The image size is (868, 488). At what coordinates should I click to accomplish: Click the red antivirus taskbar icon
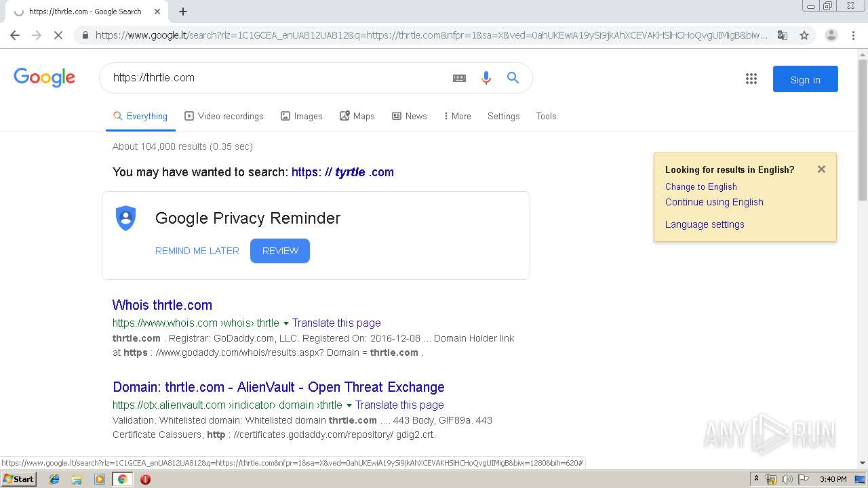click(x=145, y=479)
